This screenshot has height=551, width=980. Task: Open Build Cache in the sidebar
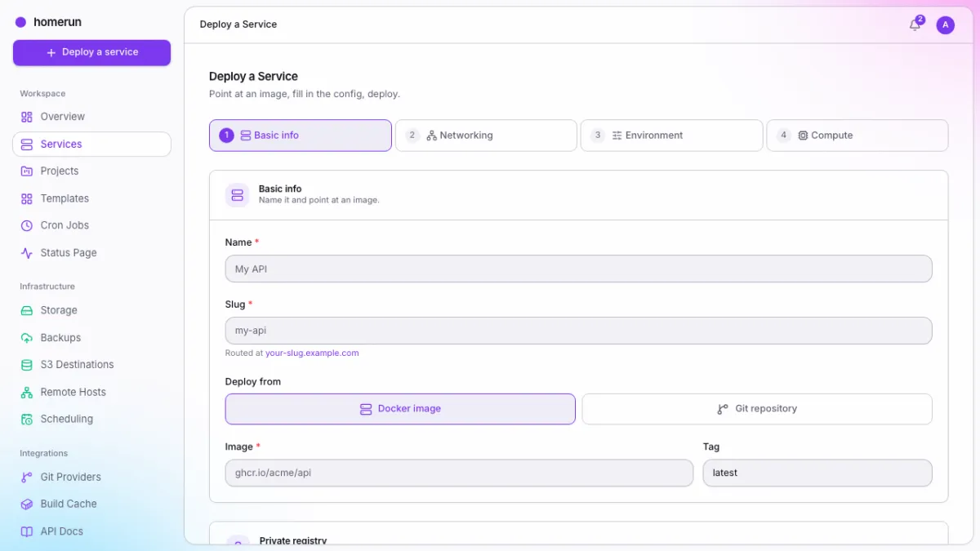[x=91, y=504]
